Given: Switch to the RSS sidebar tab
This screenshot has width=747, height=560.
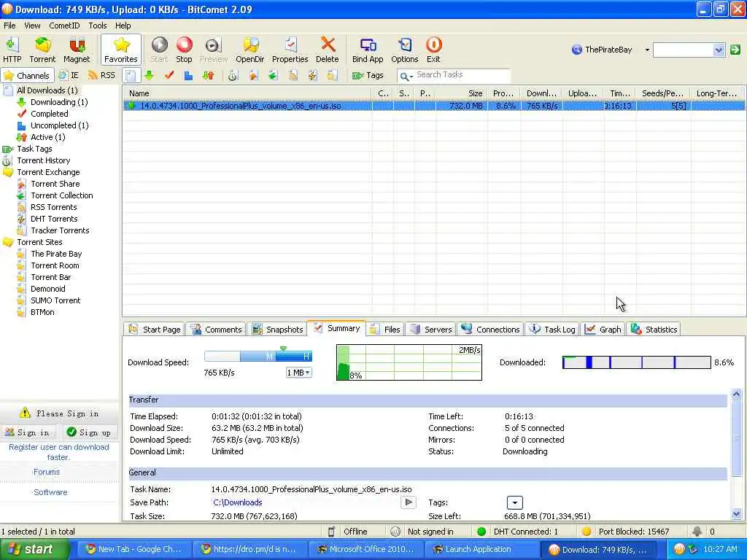Looking at the screenshot, I should 102,75.
